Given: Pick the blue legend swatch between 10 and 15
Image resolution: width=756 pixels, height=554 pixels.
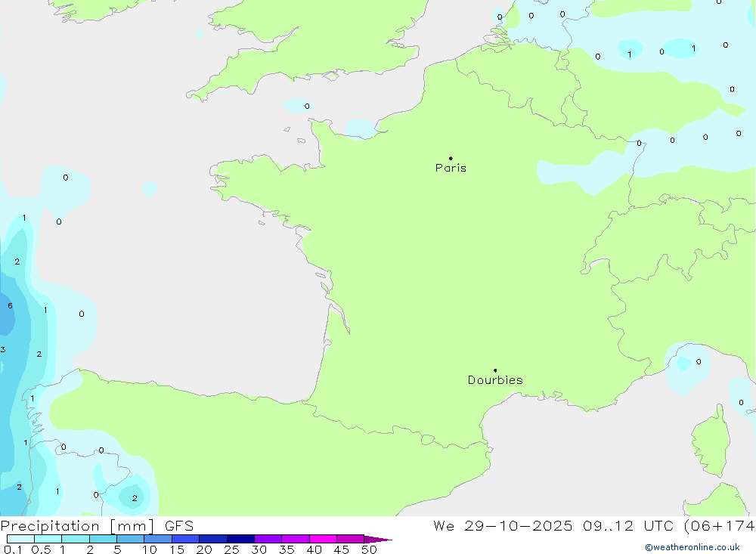Looking at the screenshot, I should pos(158,539).
